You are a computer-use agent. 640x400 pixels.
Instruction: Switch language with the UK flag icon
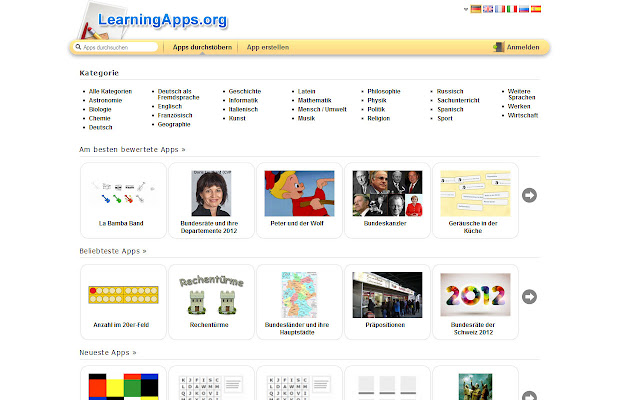(488, 9)
